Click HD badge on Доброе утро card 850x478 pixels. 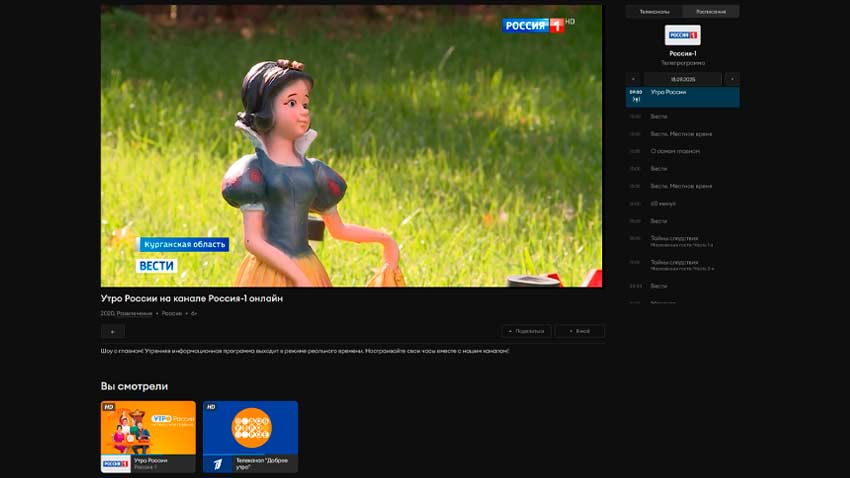pyautogui.click(x=211, y=406)
